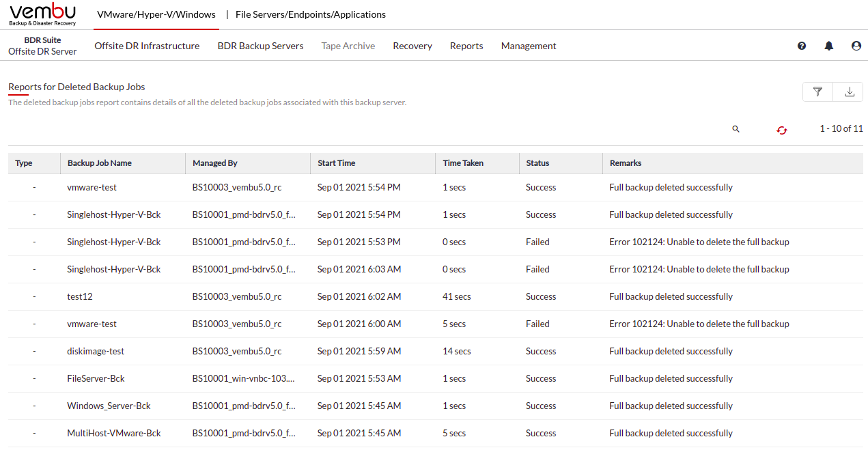Select the MultiHost-VMware-Bck job name

114,433
